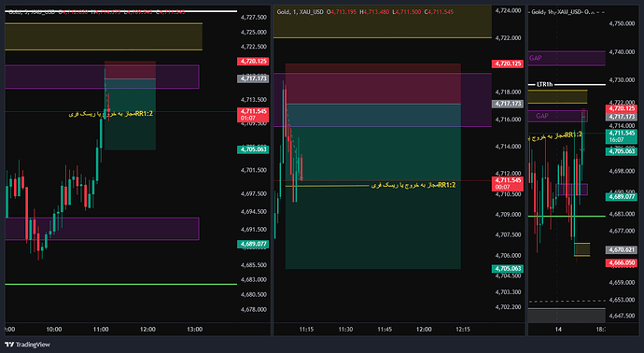Viewport: 644px width, 353px height.
Task: Click 10:00 on left chart time axis
Action: click(x=54, y=329)
